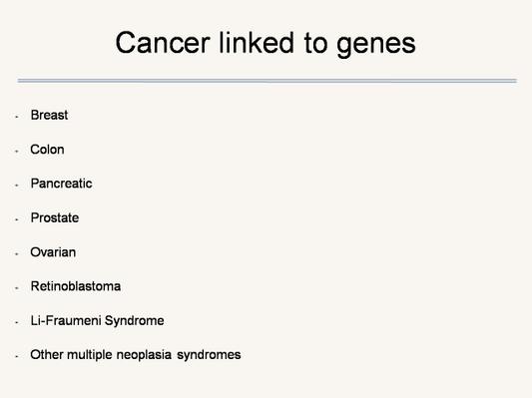This screenshot has height=398, width=532.
Task: Click the Prostate list item
Action: pyautogui.click(x=55, y=217)
